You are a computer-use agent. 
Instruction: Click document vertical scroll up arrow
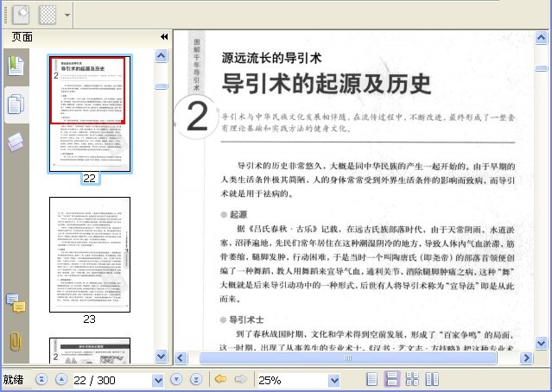click(541, 37)
